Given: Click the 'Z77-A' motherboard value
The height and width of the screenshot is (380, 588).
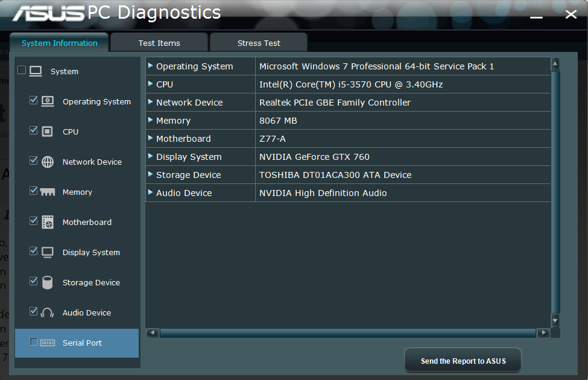Looking at the screenshot, I should coord(273,139).
